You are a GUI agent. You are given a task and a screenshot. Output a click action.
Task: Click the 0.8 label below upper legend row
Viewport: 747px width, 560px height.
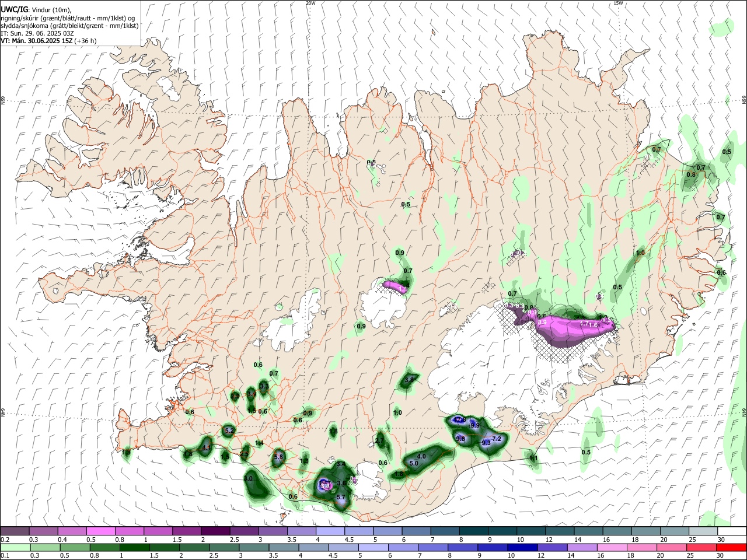(119, 540)
